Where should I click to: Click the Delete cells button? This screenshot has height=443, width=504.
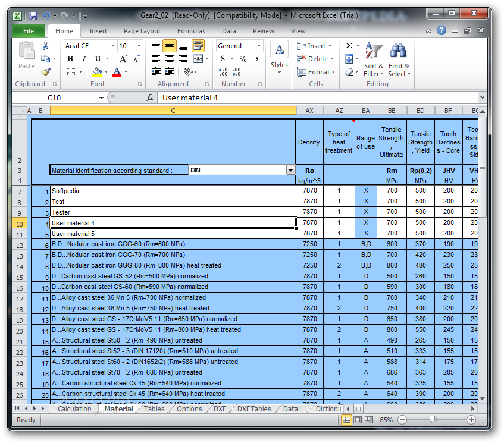[x=315, y=59]
